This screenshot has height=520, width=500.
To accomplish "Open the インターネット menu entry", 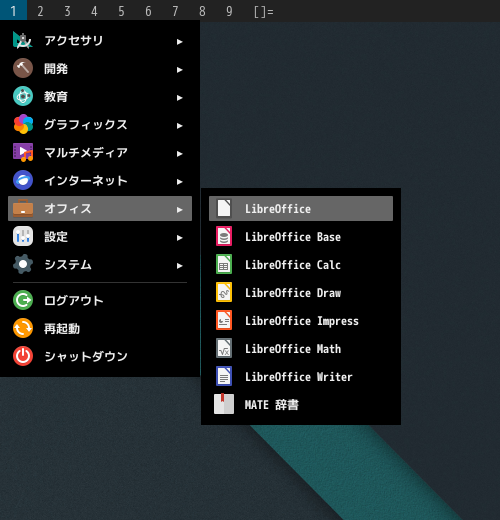I will [100, 180].
